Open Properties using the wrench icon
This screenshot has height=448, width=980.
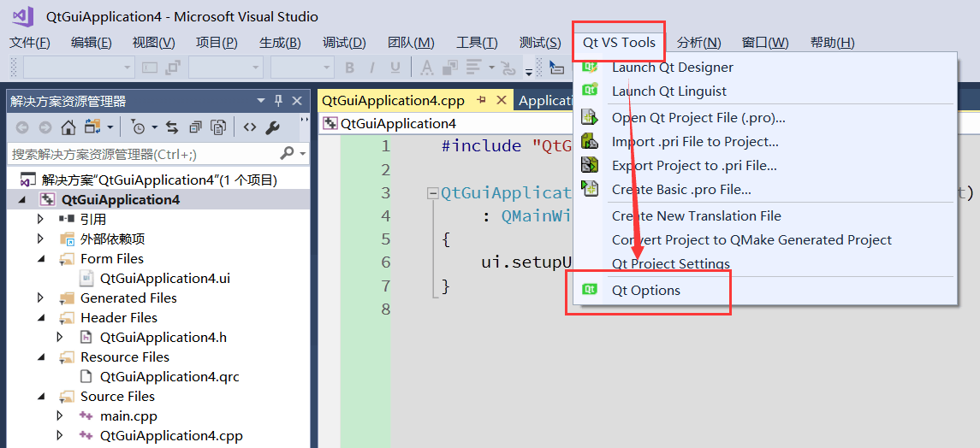coord(272,127)
